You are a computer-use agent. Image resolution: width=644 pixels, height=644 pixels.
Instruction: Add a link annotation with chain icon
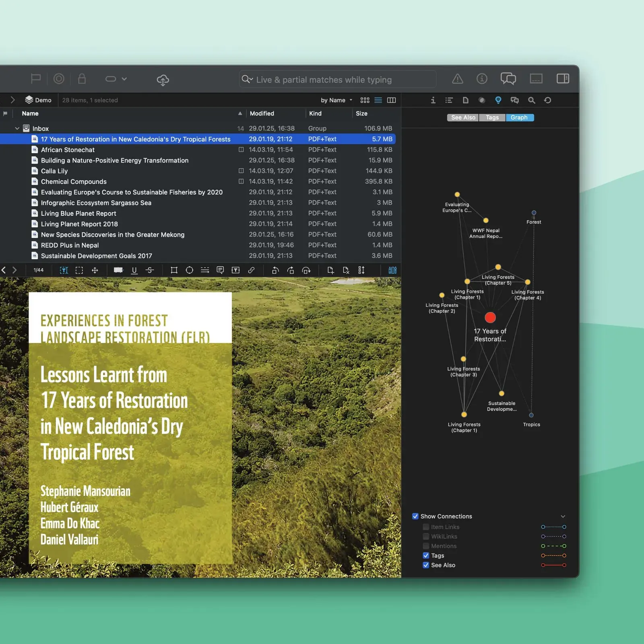[251, 270]
